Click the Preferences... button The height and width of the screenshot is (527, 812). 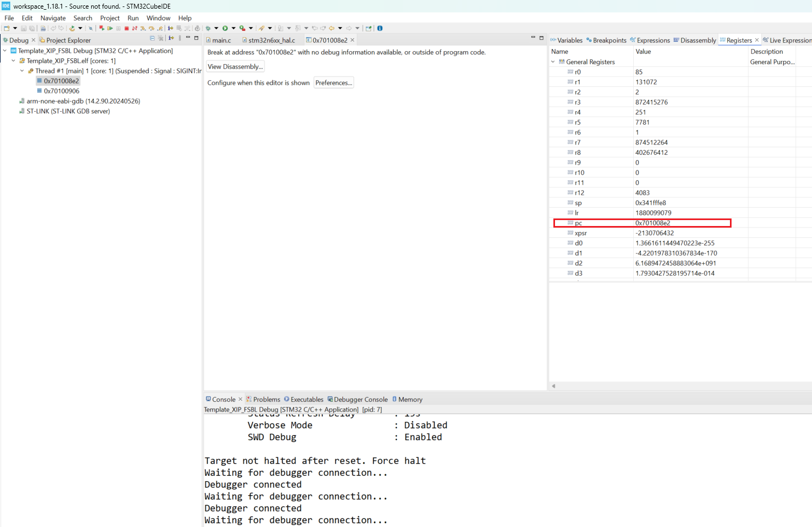(x=334, y=83)
